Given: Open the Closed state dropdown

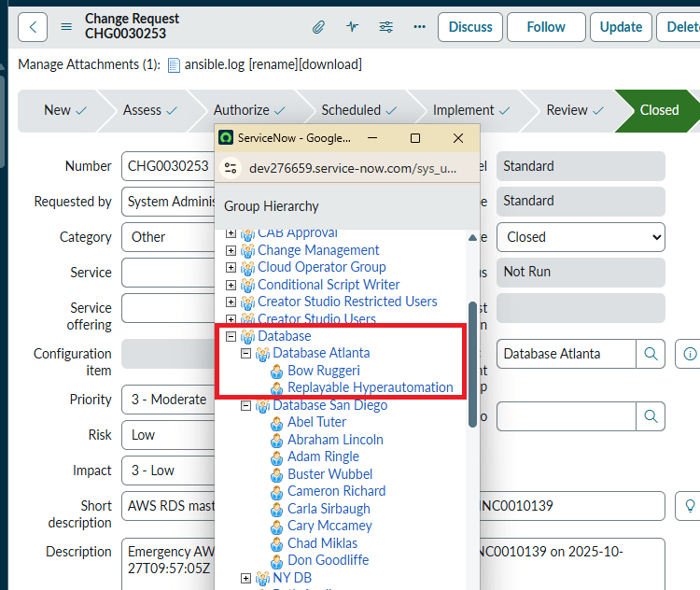Looking at the screenshot, I should [x=581, y=237].
